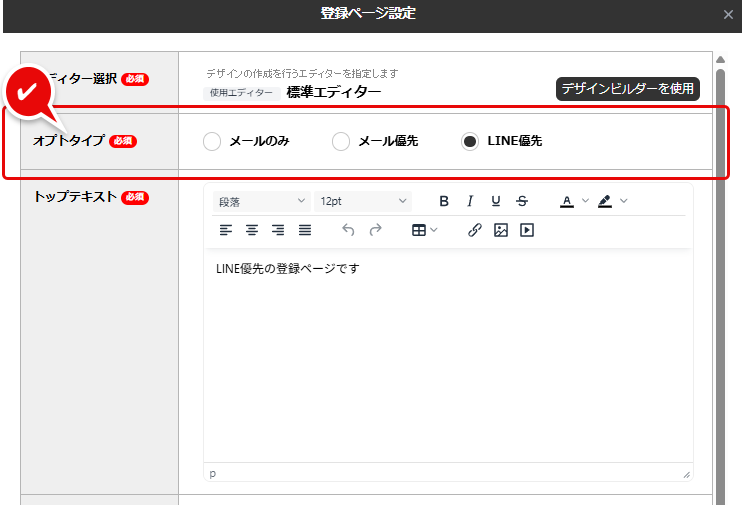Open the 段落 block format dropdown
This screenshot has height=505, width=742.
click(x=262, y=202)
